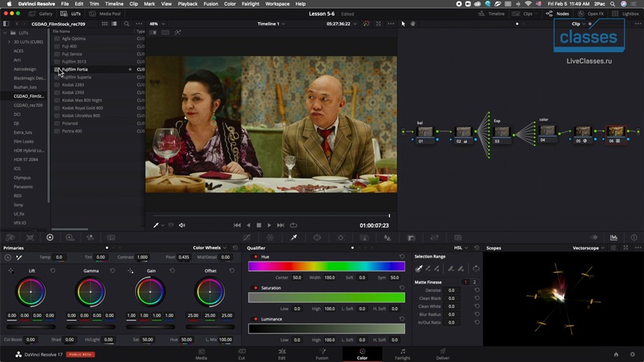Viewport: 644px width, 362px height.
Task: Toggle the Open FX panel
Action: click(591, 14)
